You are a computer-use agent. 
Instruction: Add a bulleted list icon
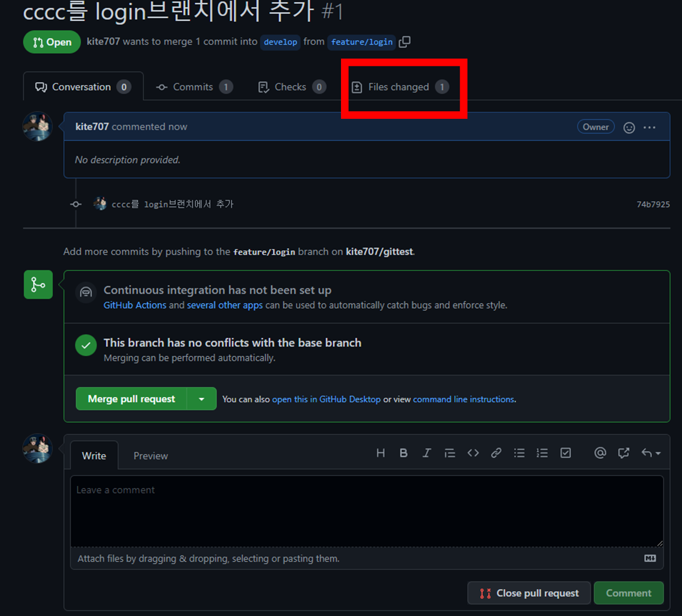pos(519,453)
